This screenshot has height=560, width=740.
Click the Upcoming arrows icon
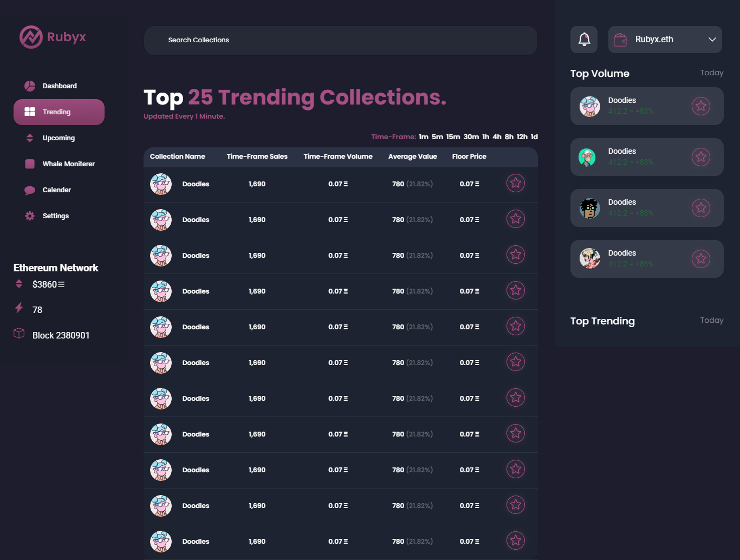point(30,138)
